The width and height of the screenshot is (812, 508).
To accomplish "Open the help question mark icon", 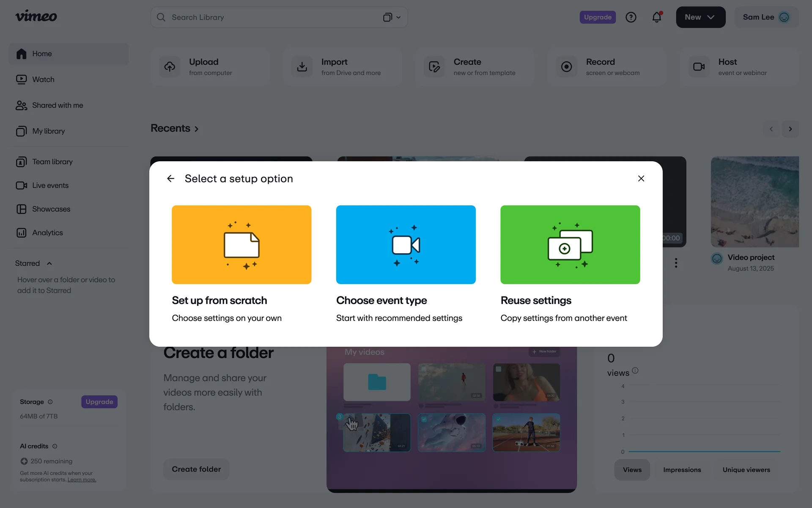I will (631, 17).
